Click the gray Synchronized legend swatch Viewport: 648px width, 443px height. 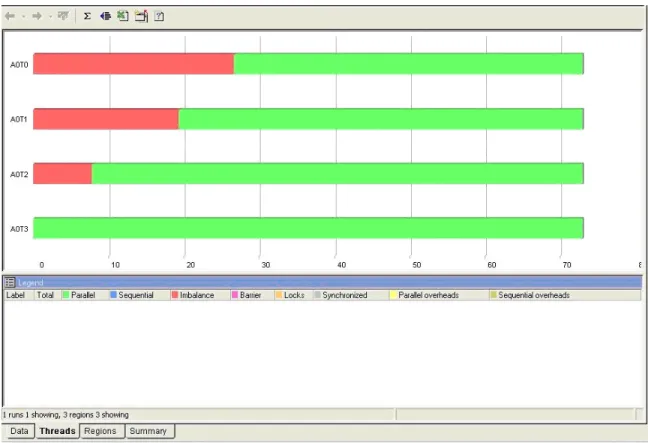click(317, 295)
